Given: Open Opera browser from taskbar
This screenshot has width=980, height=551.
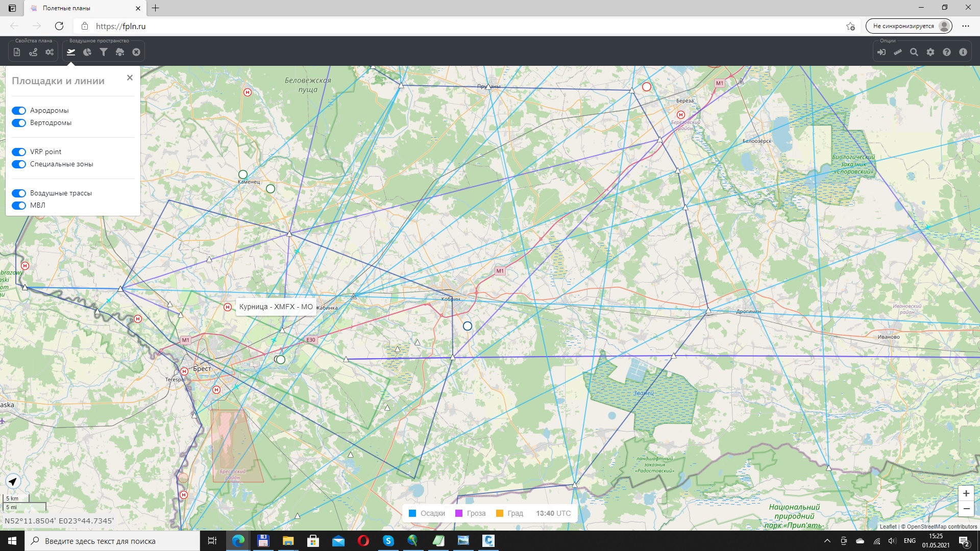Looking at the screenshot, I should 363,541.
